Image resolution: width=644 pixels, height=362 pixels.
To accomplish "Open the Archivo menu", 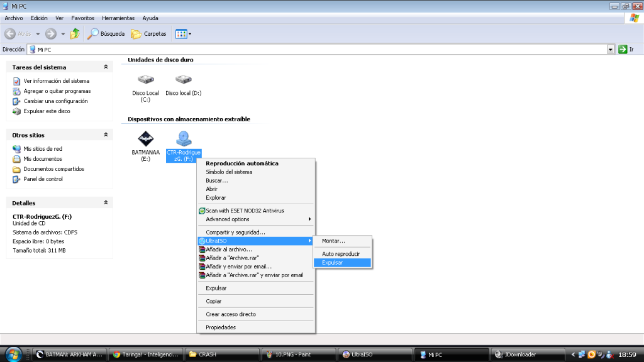I will pos(14,18).
